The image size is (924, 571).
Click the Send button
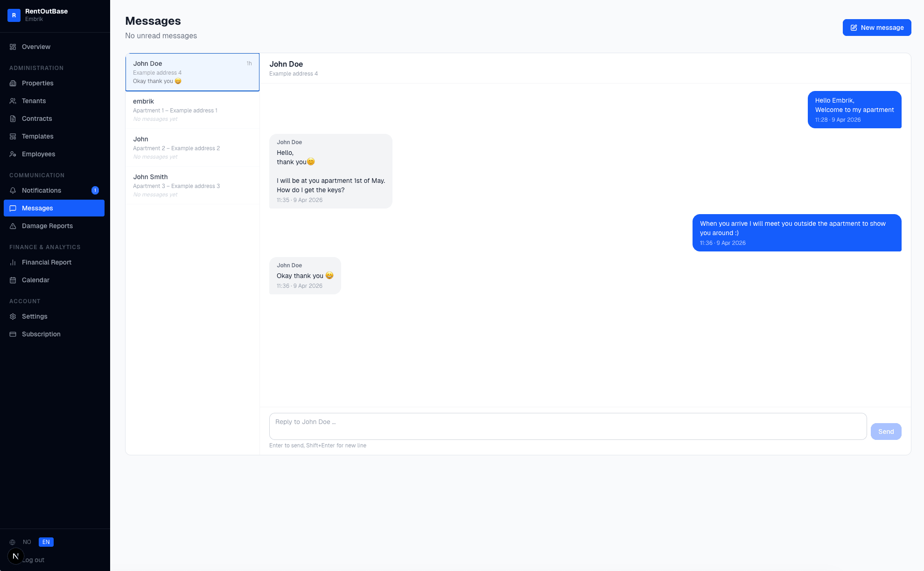click(886, 432)
